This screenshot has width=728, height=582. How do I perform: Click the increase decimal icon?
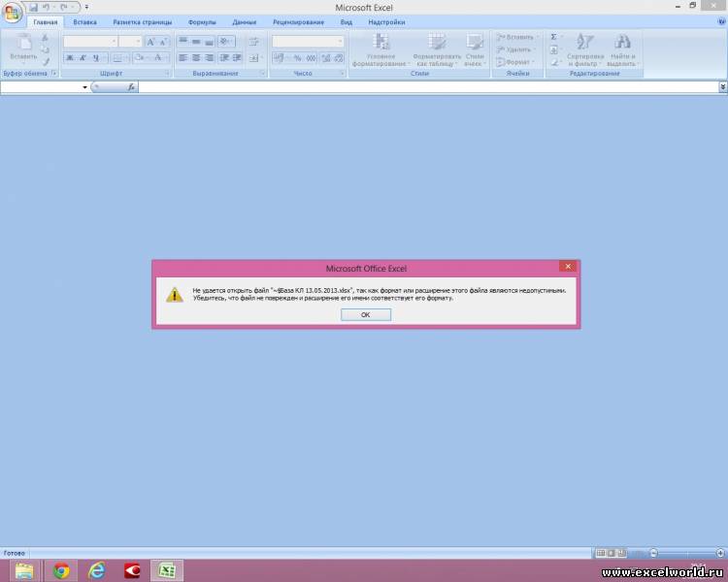(x=326, y=57)
